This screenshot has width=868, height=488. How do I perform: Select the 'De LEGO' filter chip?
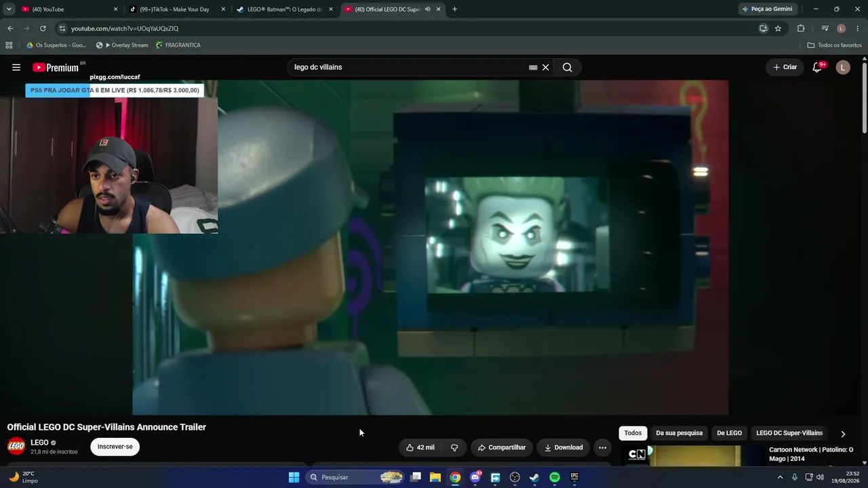729,433
